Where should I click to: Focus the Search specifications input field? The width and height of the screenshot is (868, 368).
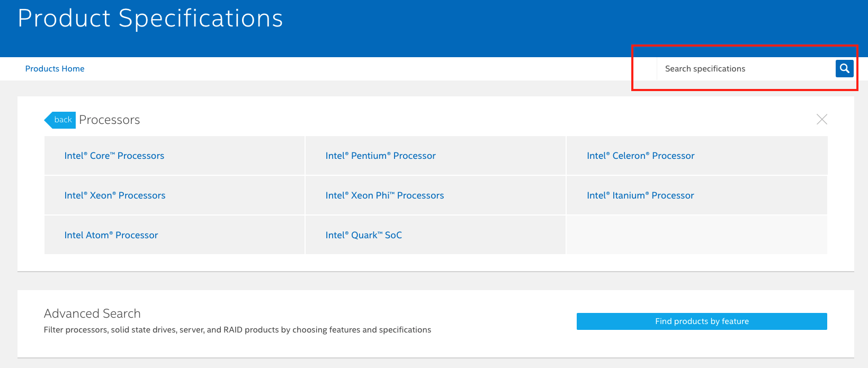[x=746, y=69]
